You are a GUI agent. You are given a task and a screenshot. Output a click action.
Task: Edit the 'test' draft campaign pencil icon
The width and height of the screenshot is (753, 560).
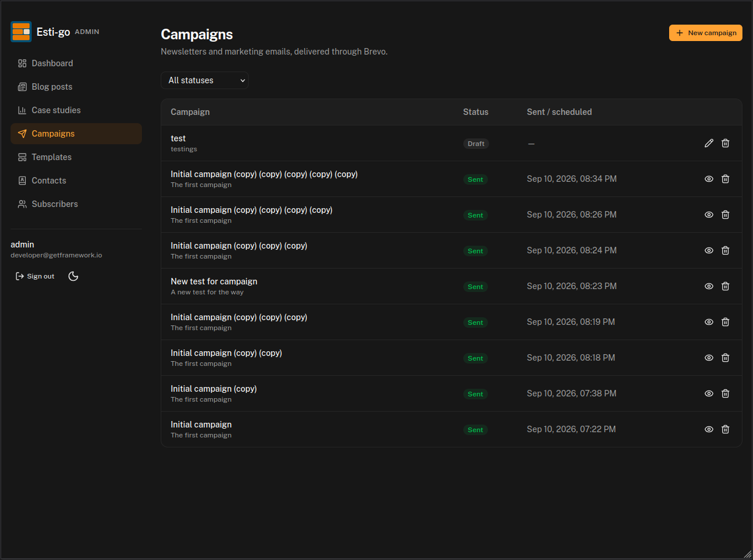[709, 143]
